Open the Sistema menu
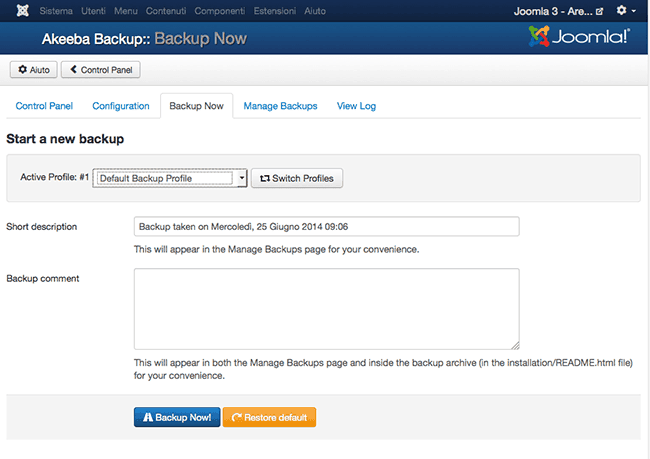 click(x=56, y=10)
